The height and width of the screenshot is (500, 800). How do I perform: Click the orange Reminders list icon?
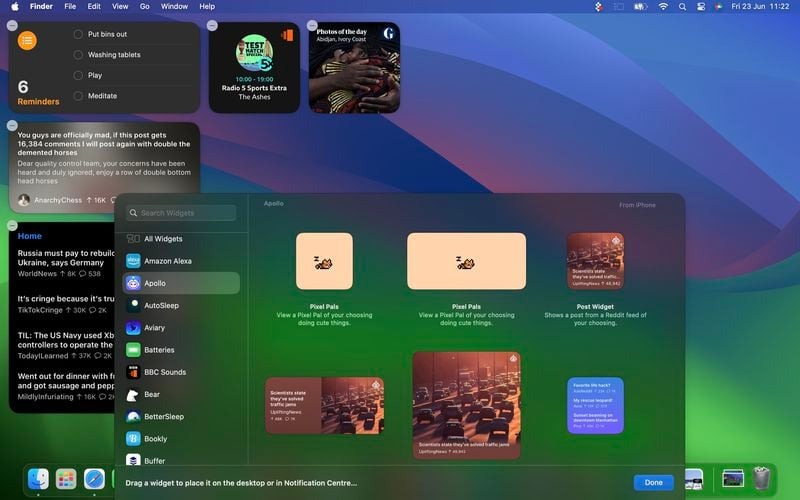(x=27, y=40)
